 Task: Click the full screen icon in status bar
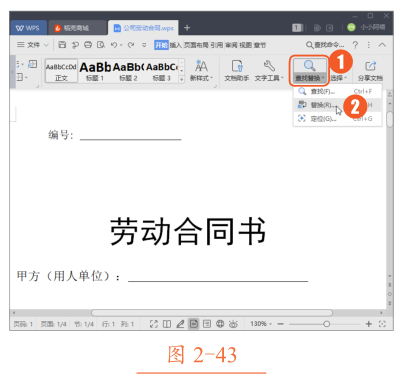[x=154, y=324]
